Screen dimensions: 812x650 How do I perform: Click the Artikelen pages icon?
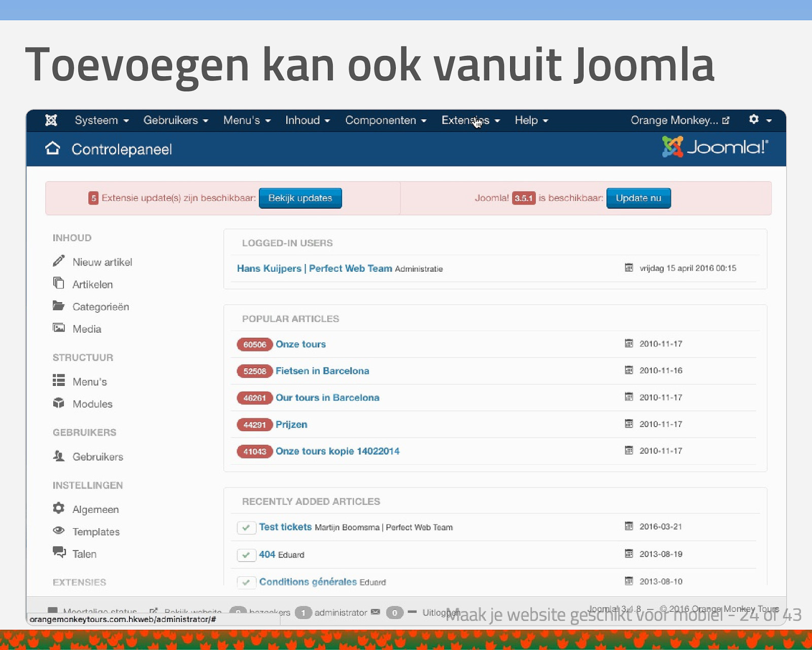point(59,283)
